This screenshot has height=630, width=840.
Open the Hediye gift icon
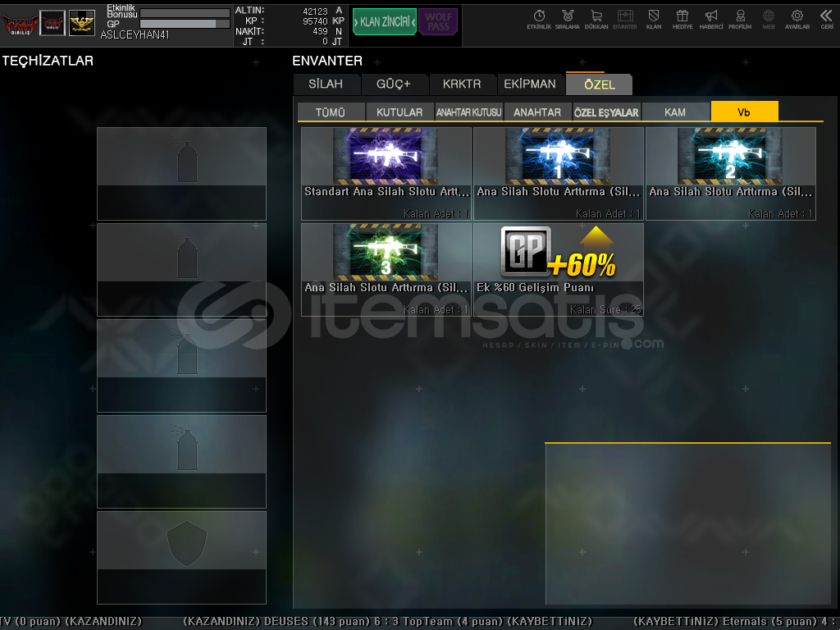click(x=682, y=20)
